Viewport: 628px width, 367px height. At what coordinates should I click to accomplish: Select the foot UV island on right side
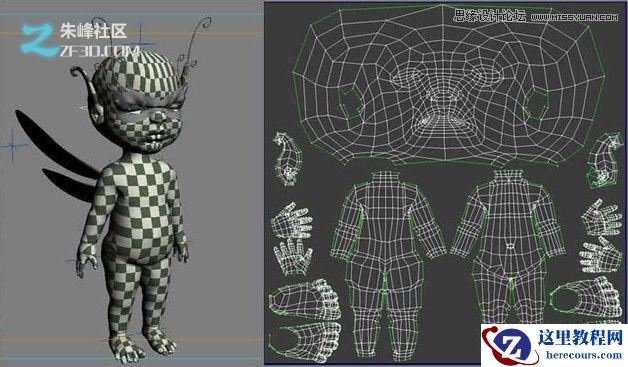tap(586, 298)
